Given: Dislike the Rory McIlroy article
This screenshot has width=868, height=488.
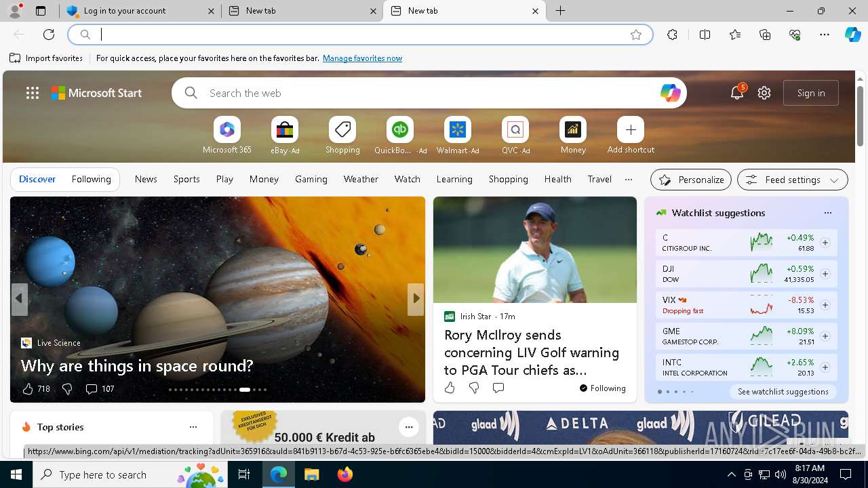Looking at the screenshot, I should [x=474, y=388].
